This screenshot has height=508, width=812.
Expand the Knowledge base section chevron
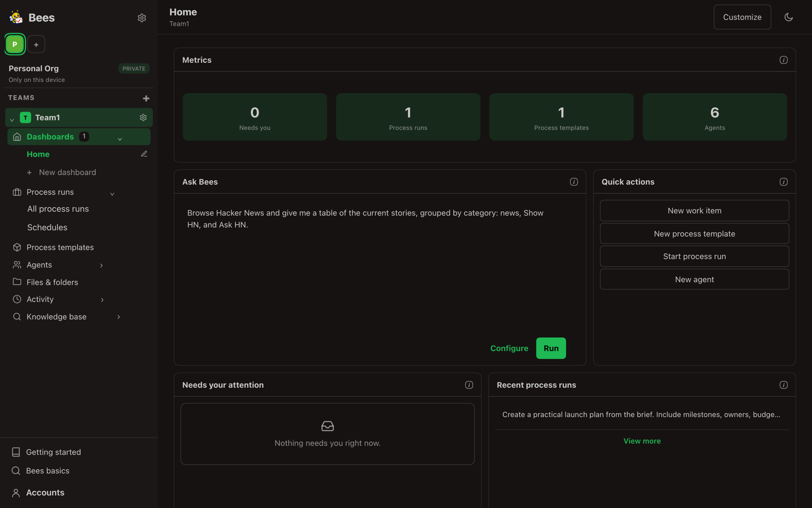pos(119,317)
